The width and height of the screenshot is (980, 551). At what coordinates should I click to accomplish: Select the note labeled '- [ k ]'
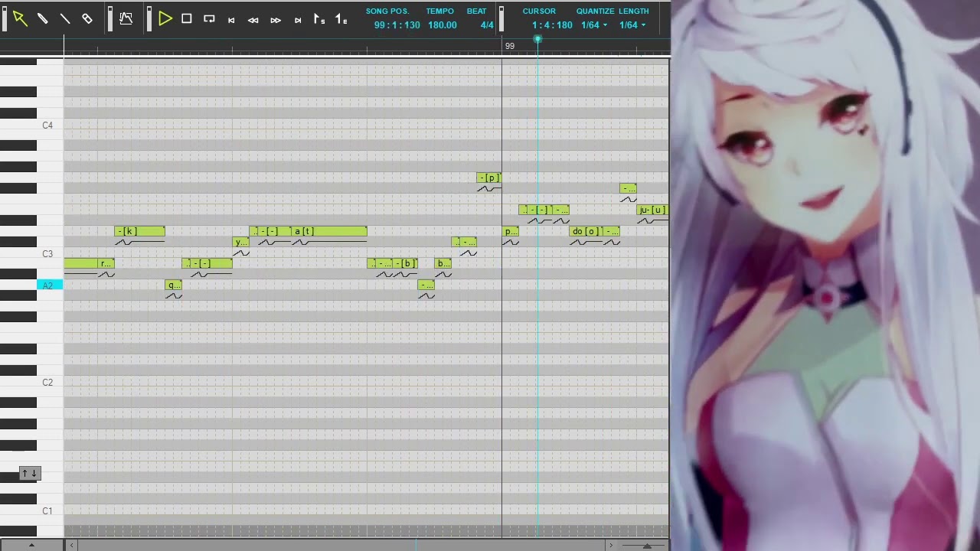point(139,231)
